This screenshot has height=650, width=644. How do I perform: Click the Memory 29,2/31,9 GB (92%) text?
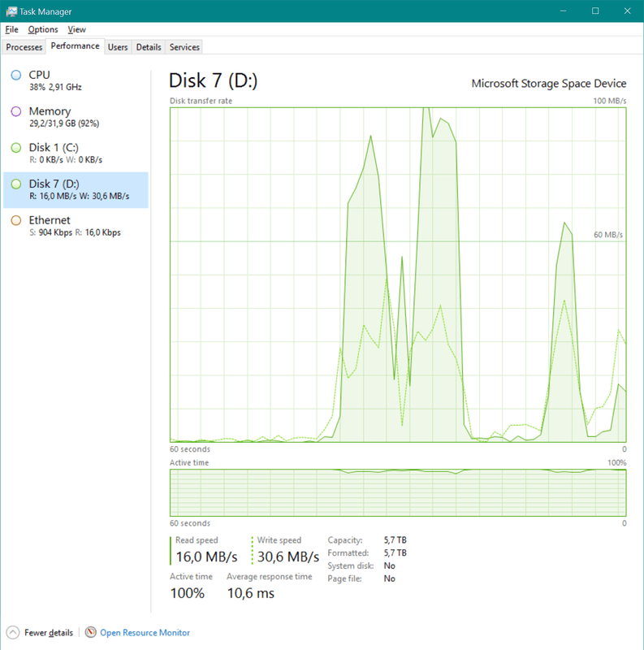pyautogui.click(x=64, y=123)
